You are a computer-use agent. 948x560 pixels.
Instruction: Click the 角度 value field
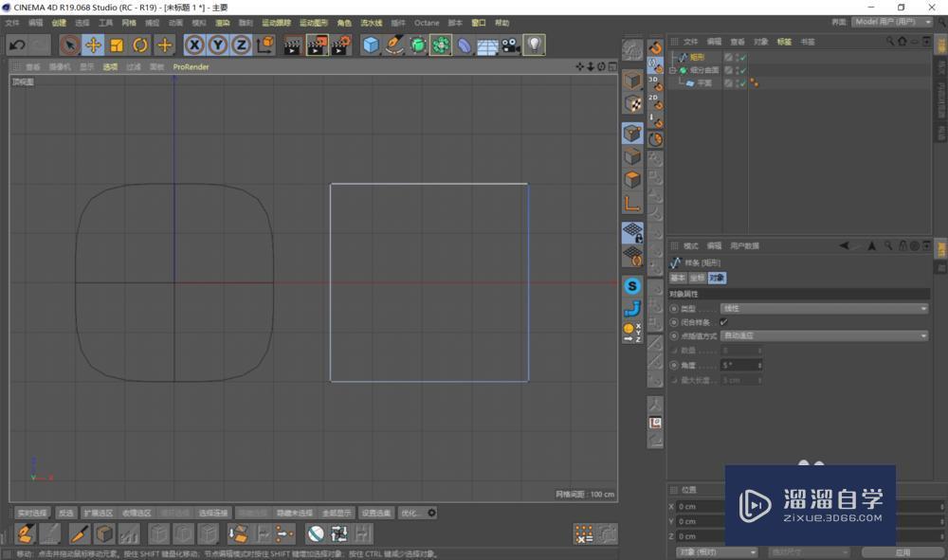coord(739,365)
